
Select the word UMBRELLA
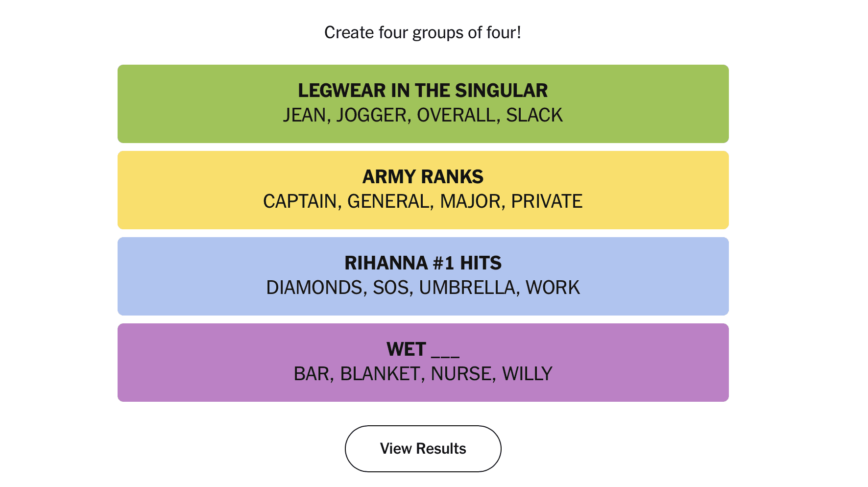468,288
